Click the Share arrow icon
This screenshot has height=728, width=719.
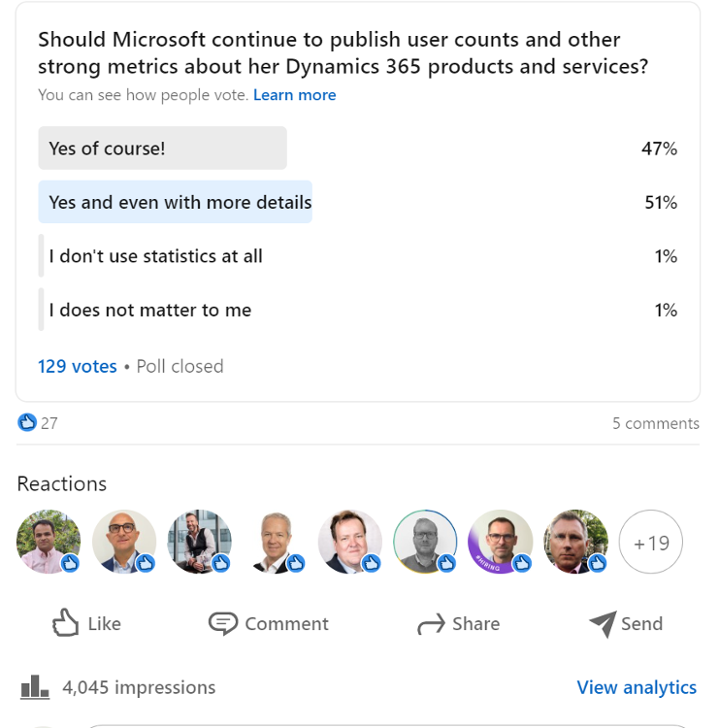point(431,624)
